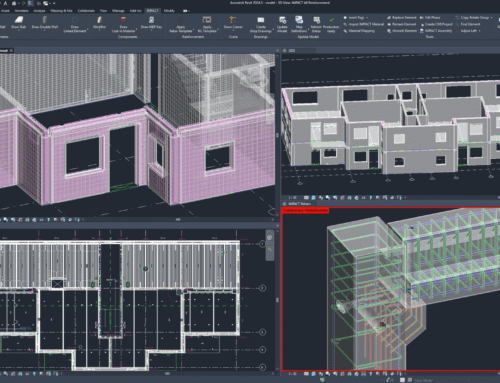Click horizontal scrollbar of the pink wall 3D view
The height and width of the screenshot is (383, 500).
tap(178, 220)
